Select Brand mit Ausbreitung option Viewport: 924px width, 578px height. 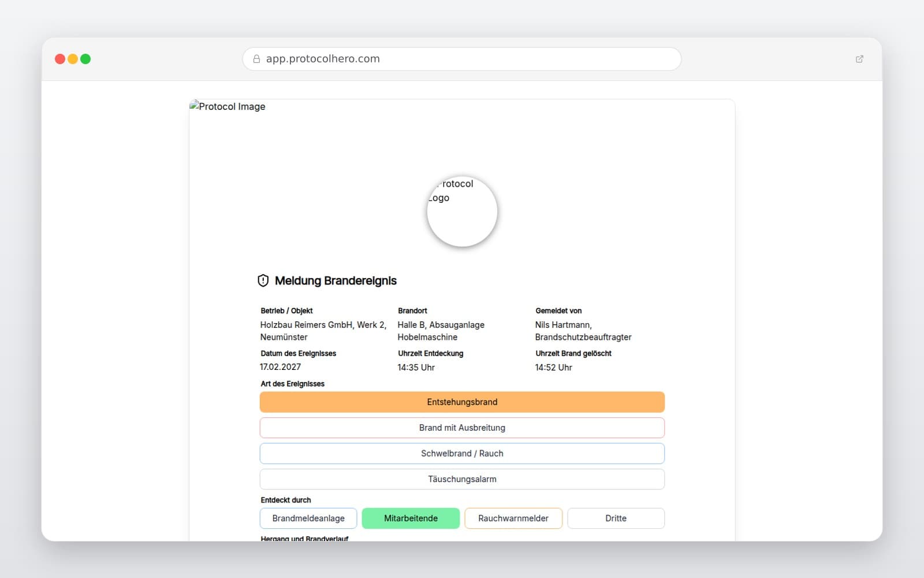point(462,428)
